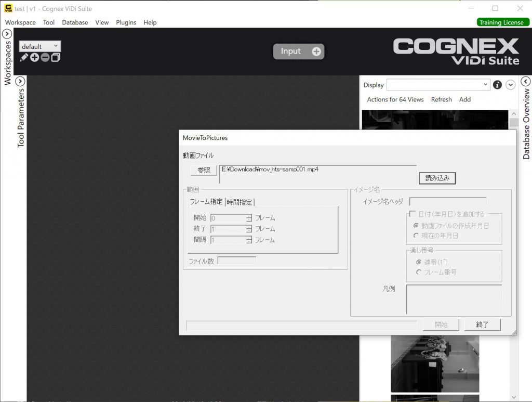Click the movie file path field
532x402 pixels.
click(318, 175)
